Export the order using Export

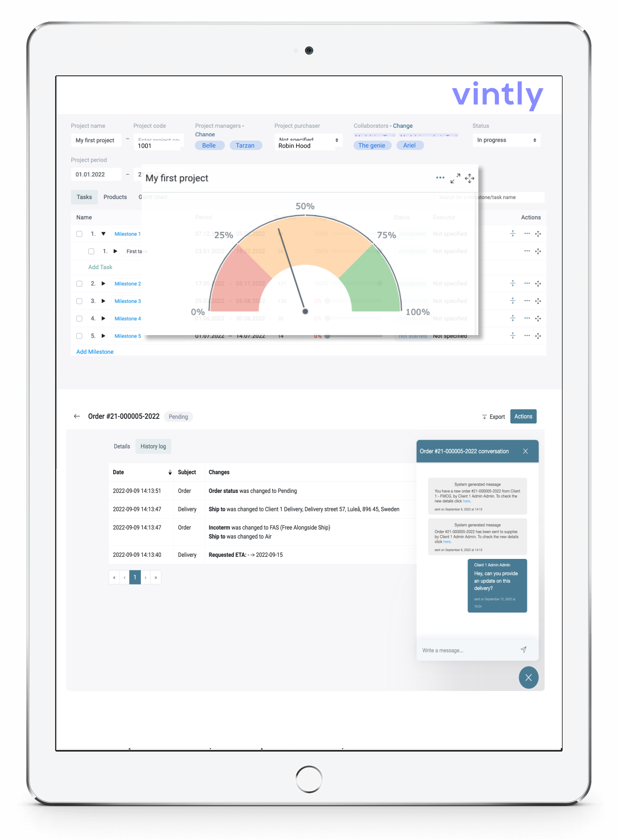[x=494, y=417]
